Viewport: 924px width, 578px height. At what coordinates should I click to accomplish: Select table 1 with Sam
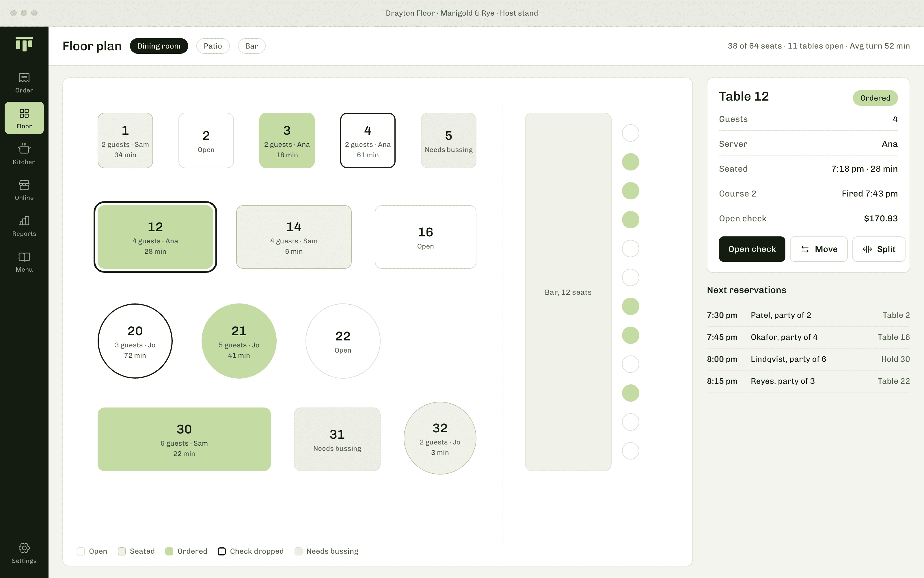pyautogui.click(x=125, y=140)
